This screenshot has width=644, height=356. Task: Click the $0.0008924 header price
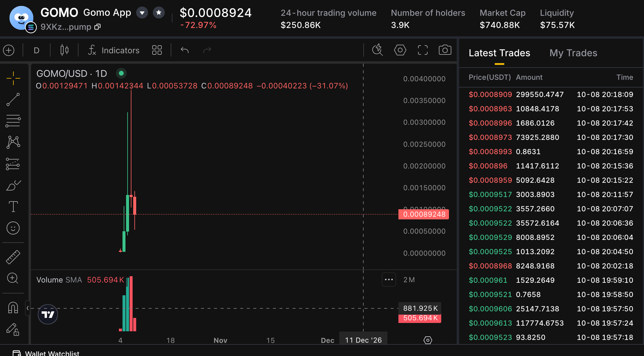(216, 13)
